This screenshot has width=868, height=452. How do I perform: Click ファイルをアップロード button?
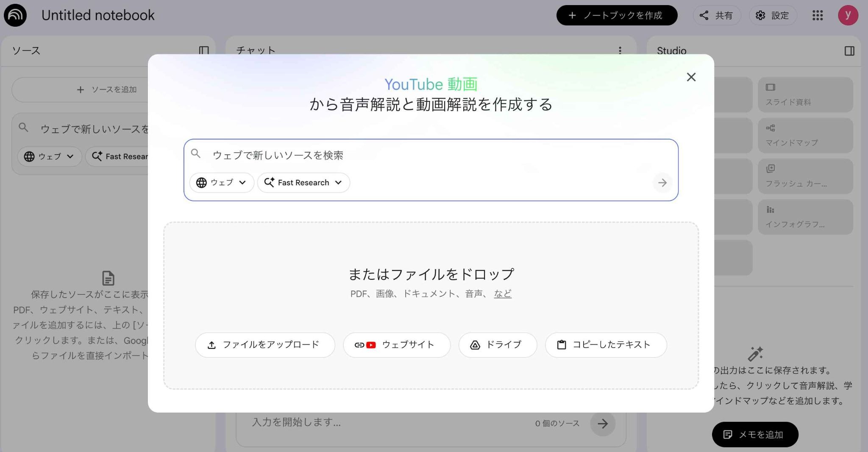point(265,345)
